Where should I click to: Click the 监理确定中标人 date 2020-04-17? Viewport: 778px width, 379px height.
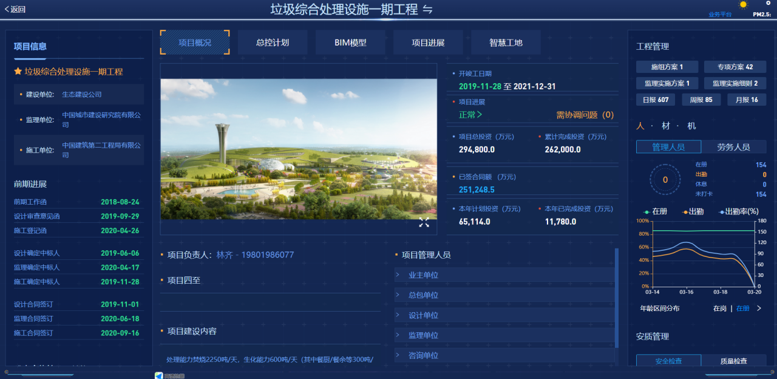[120, 267]
